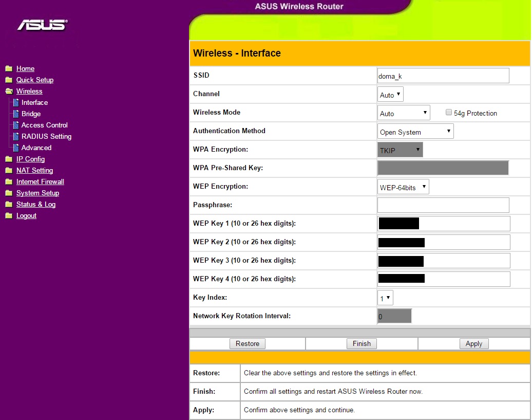
Task: Open the IP Config menu
Action: 30,159
